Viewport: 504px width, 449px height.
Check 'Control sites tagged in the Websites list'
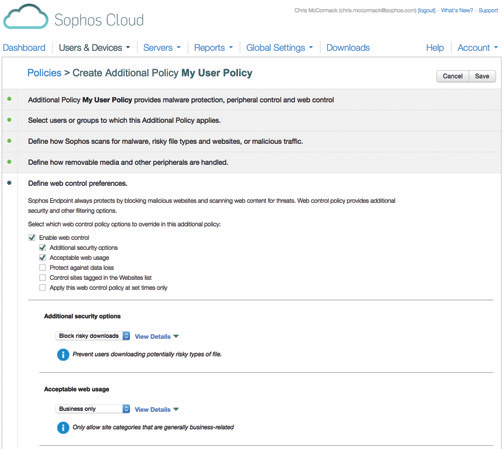click(42, 277)
